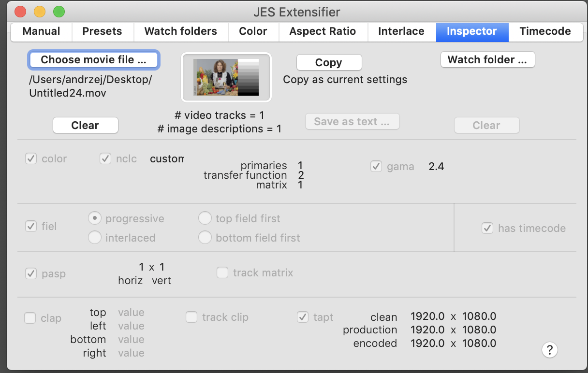Screen dimensions: 588x373
Task: Toggle the pasp checkbox
Action: tap(31, 274)
